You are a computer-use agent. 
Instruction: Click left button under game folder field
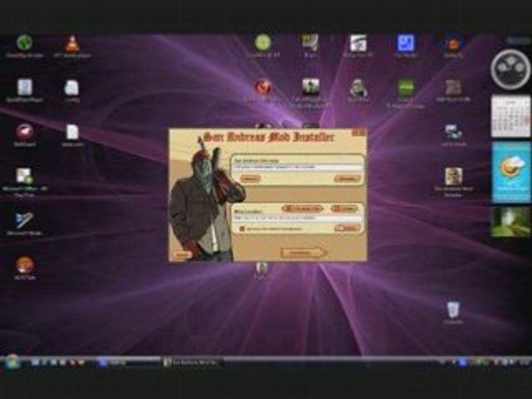250,178
